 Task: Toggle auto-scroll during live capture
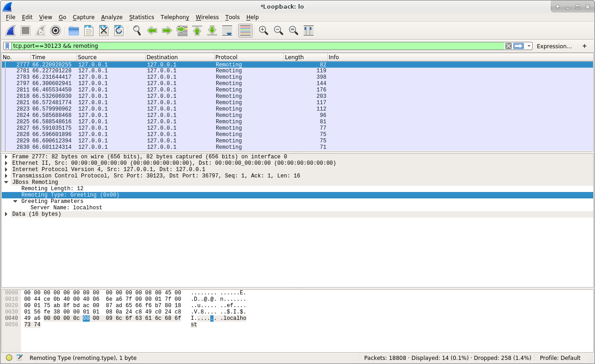click(227, 30)
